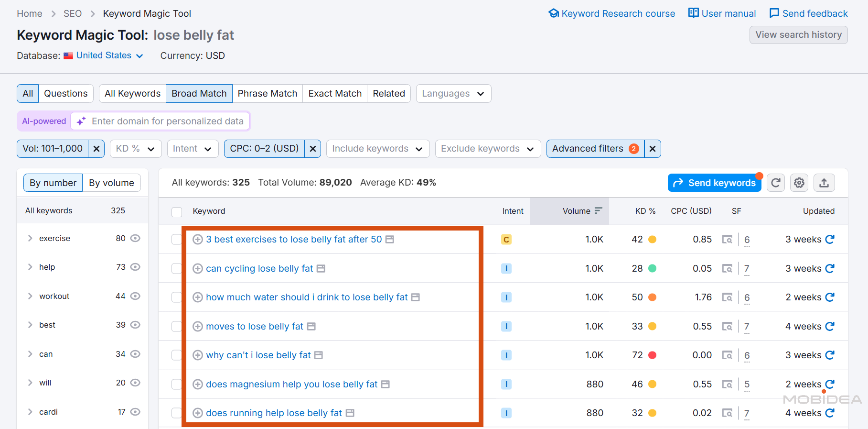The height and width of the screenshot is (429, 868).
Task: Go to Home breadcrumb link
Action: (30, 13)
